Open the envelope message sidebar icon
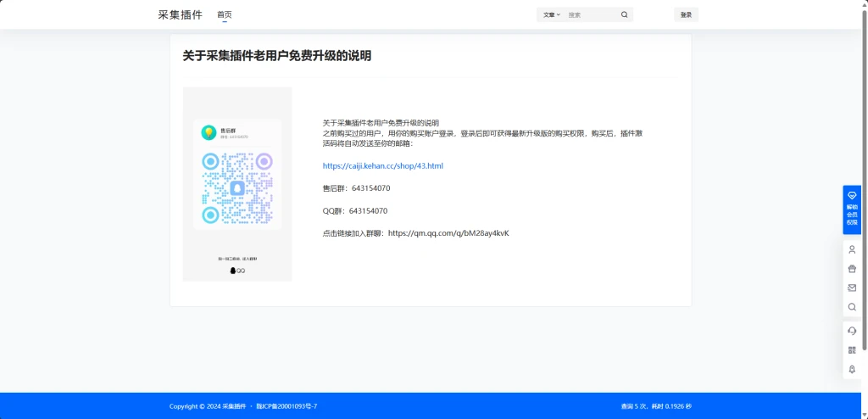This screenshot has height=419, width=868. coord(852,288)
